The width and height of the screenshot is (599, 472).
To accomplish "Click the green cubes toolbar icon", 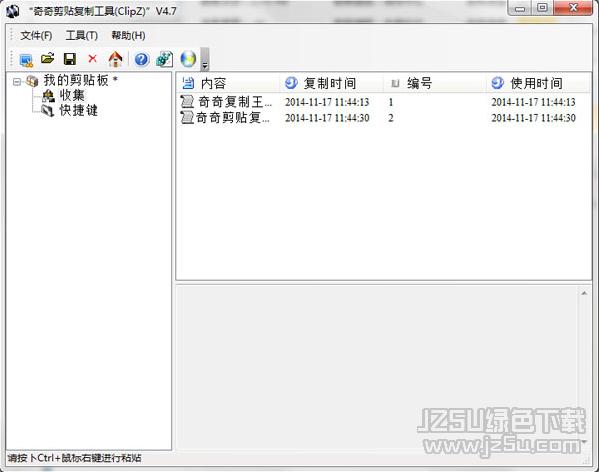I will (x=165, y=59).
